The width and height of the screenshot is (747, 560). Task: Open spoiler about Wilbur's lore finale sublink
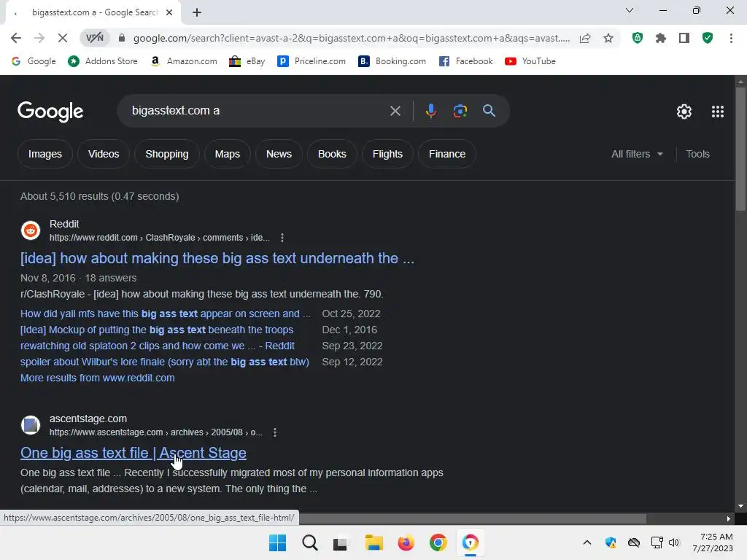coord(165,362)
